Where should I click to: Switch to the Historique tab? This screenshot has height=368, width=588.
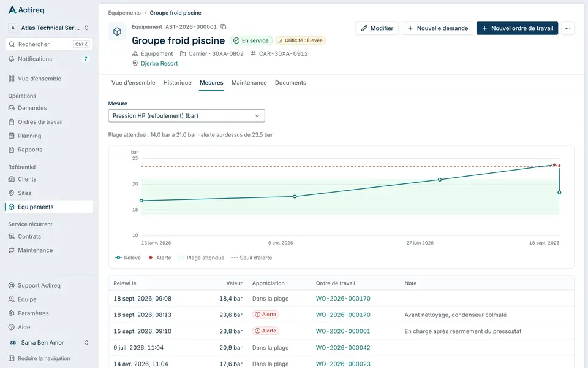point(178,83)
